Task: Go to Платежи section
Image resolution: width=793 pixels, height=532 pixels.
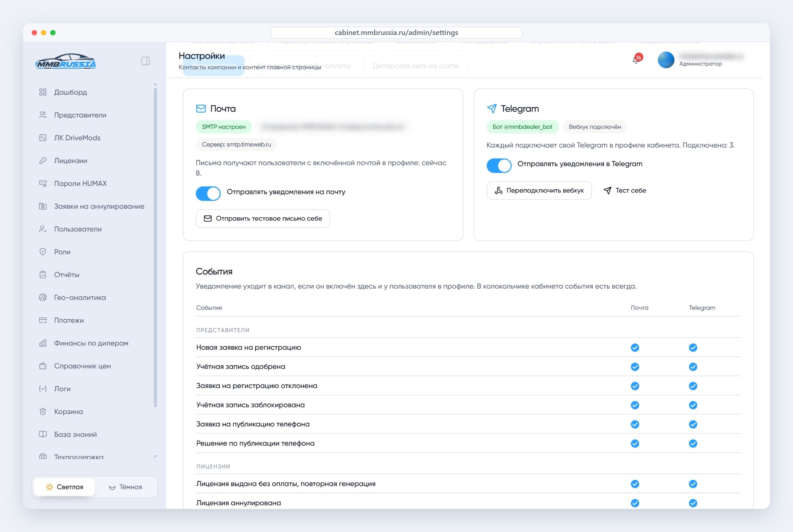Action: click(x=69, y=320)
